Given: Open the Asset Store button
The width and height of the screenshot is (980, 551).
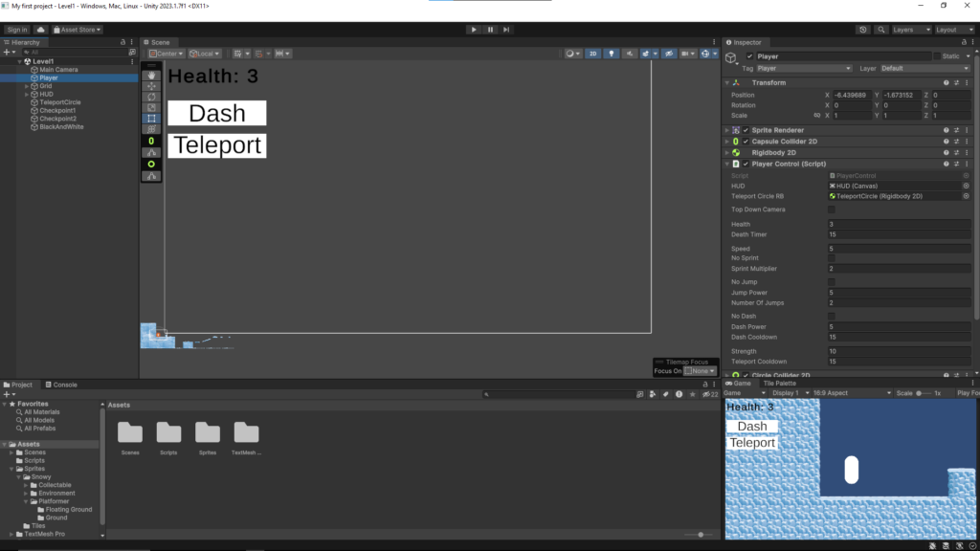Looking at the screenshot, I should pyautogui.click(x=78, y=30).
